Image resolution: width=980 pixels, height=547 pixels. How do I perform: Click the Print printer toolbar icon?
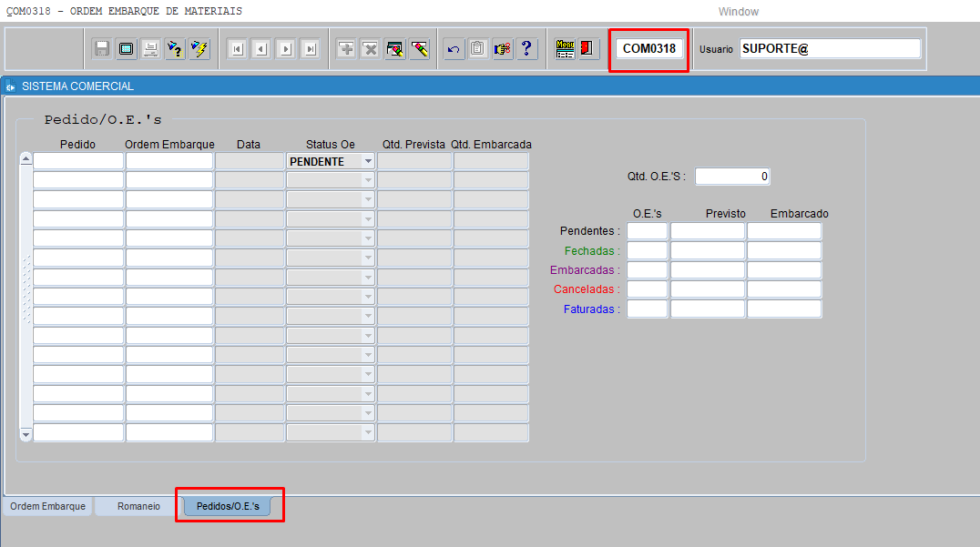pyautogui.click(x=150, y=49)
